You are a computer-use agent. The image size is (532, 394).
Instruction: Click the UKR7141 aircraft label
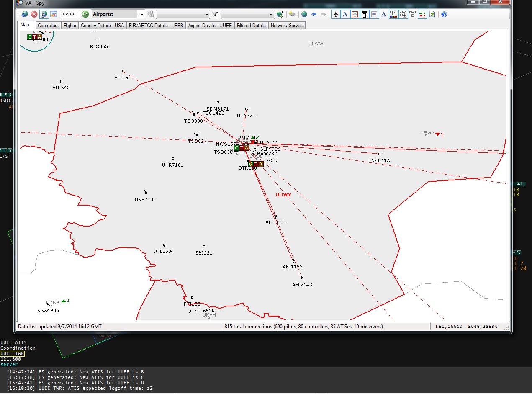(x=146, y=199)
